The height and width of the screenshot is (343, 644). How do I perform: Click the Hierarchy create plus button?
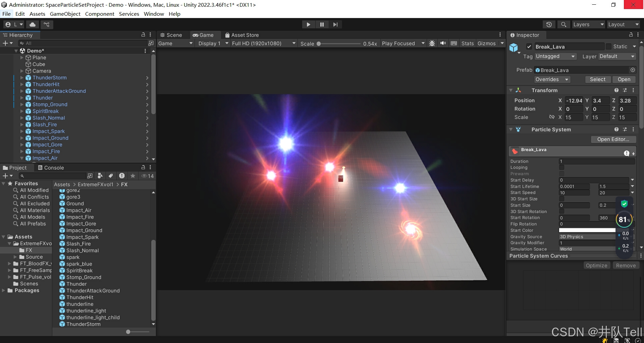[x=7, y=43]
